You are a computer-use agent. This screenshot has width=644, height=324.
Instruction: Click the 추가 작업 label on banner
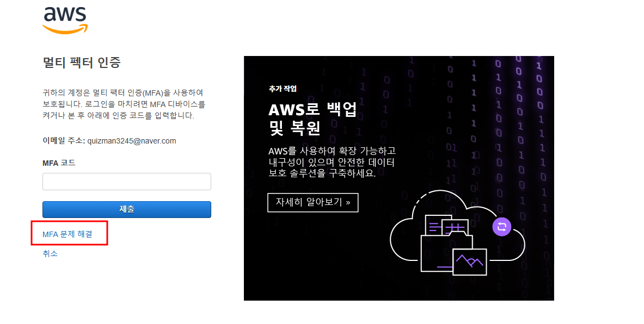pos(283,89)
